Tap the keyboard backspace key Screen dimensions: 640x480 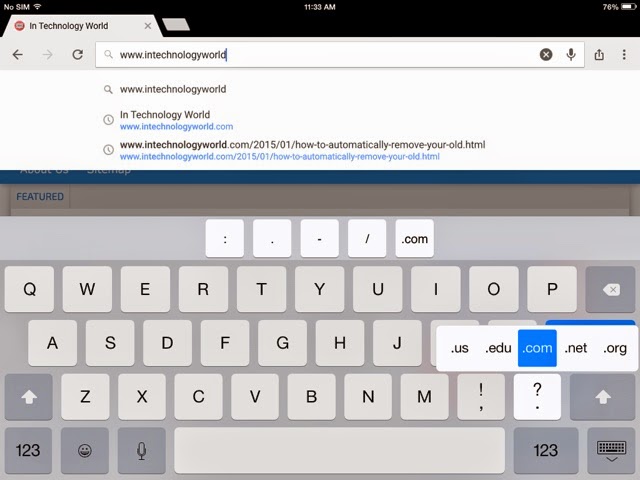(611, 289)
